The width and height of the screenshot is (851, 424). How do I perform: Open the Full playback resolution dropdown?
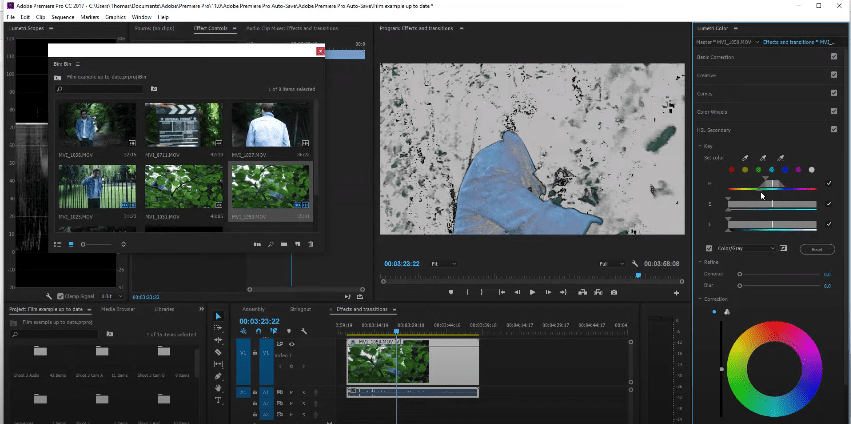[612, 264]
